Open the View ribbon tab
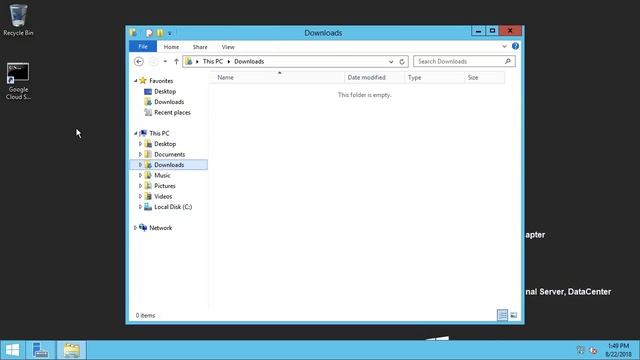 tap(228, 47)
